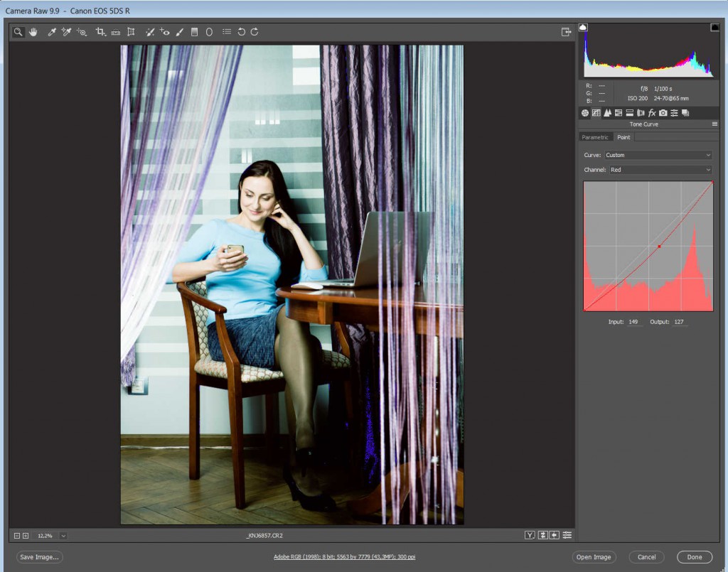Select the White Balance eyedropper tool
This screenshot has width=728, height=572.
pos(52,32)
